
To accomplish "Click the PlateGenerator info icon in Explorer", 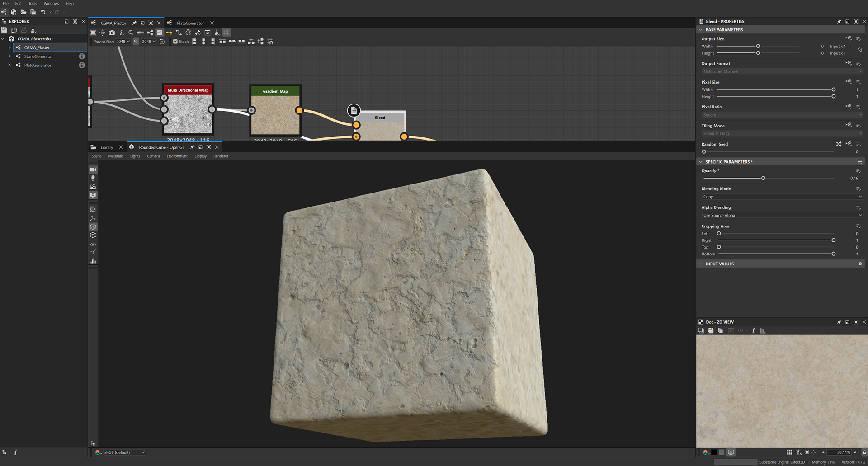I will click(x=82, y=65).
